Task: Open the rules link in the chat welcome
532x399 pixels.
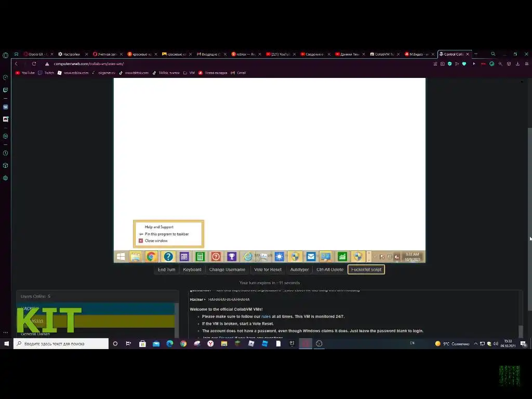Action: point(266,316)
